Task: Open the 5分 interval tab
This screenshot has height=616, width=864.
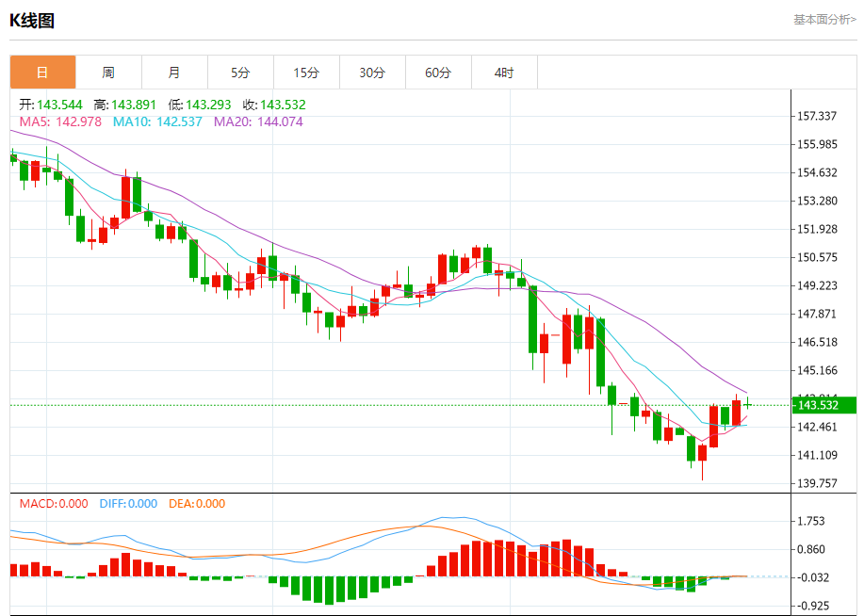Action: click(241, 73)
